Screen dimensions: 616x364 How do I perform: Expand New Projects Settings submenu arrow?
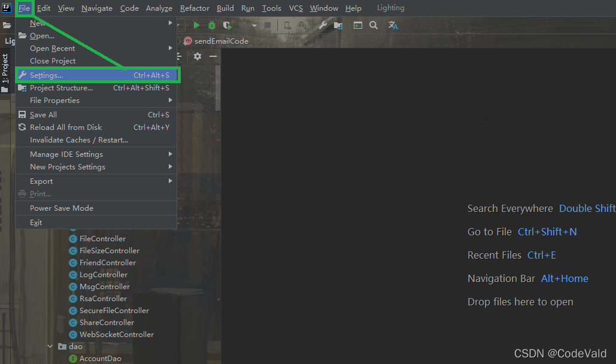170,166
